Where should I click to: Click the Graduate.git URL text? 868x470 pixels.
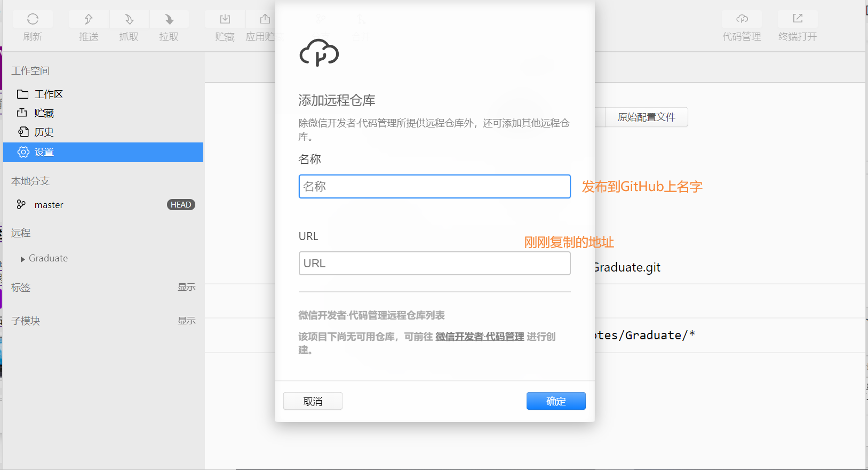(x=627, y=267)
